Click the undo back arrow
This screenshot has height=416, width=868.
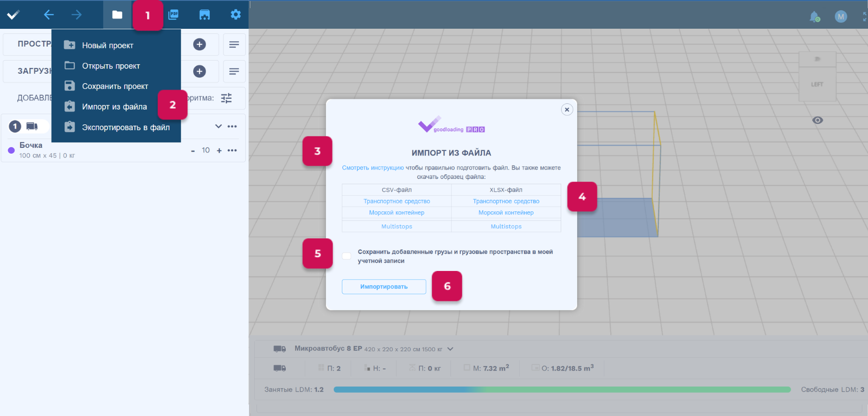click(49, 15)
